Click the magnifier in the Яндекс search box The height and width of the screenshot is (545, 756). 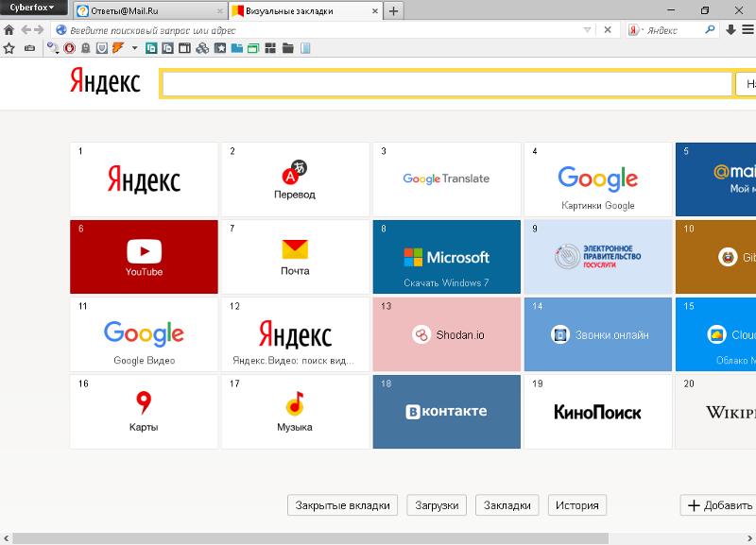click(710, 30)
